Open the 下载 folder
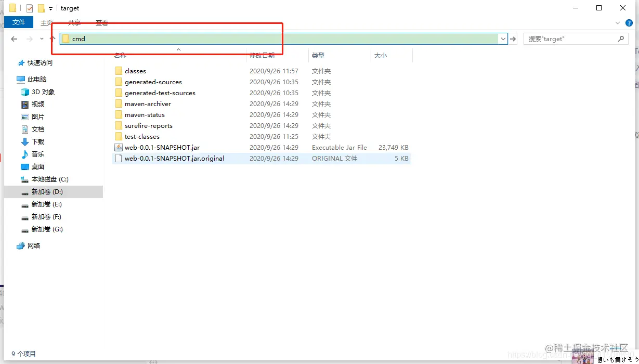 [38, 141]
